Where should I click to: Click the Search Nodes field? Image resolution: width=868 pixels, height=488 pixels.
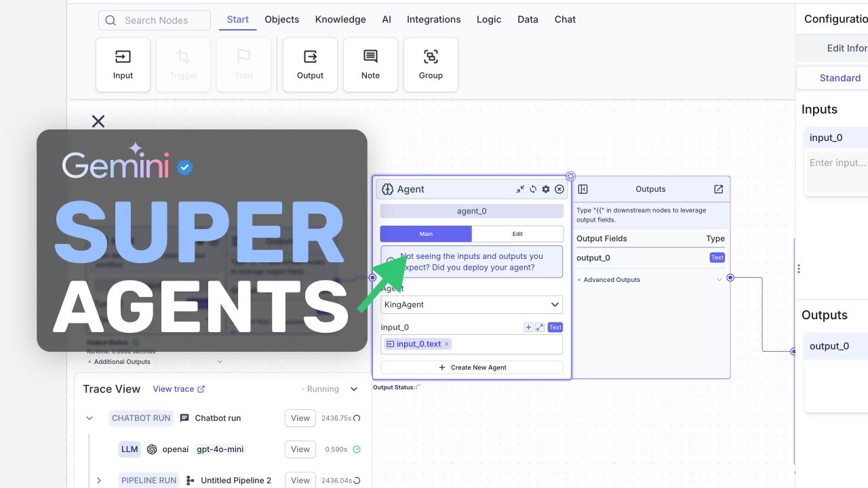[x=155, y=20]
